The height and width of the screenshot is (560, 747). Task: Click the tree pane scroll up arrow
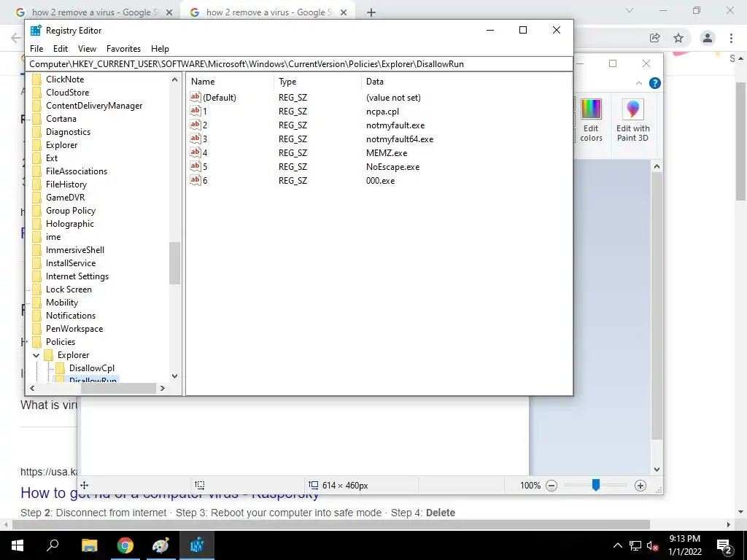point(174,80)
